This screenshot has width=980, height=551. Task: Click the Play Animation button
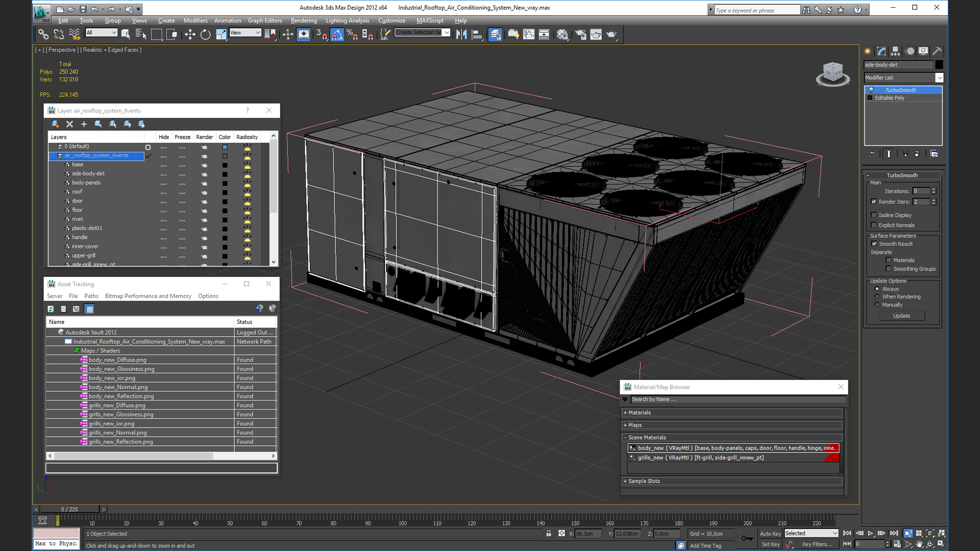(871, 533)
